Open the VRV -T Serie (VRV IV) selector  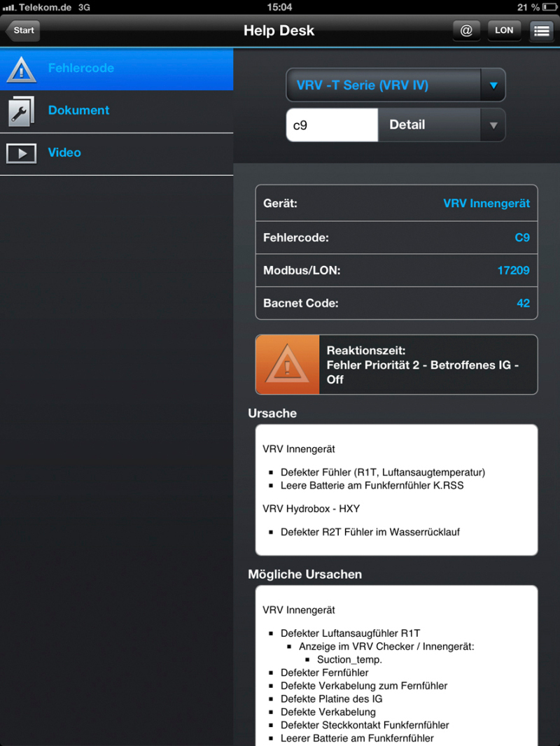click(x=395, y=85)
